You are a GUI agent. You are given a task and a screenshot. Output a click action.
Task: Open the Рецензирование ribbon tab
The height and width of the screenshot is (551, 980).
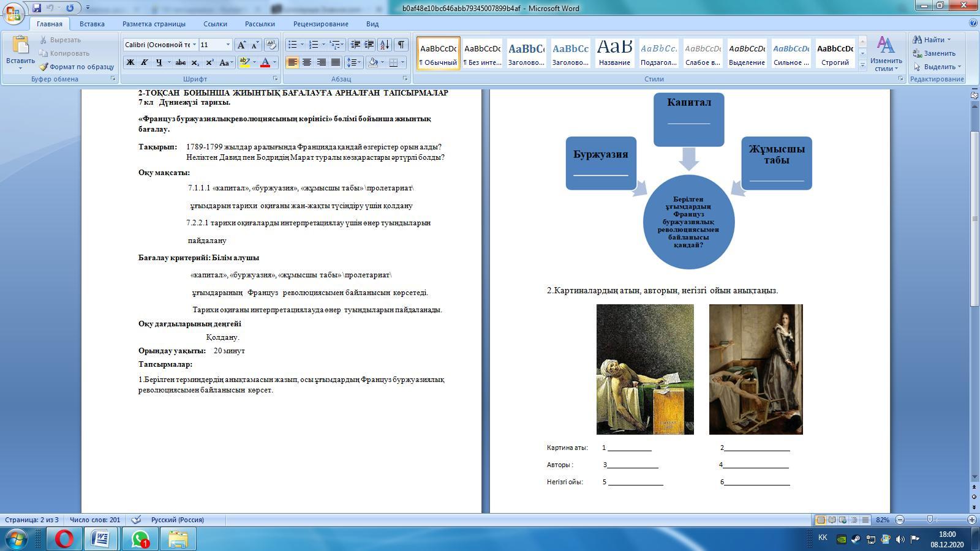tap(320, 24)
